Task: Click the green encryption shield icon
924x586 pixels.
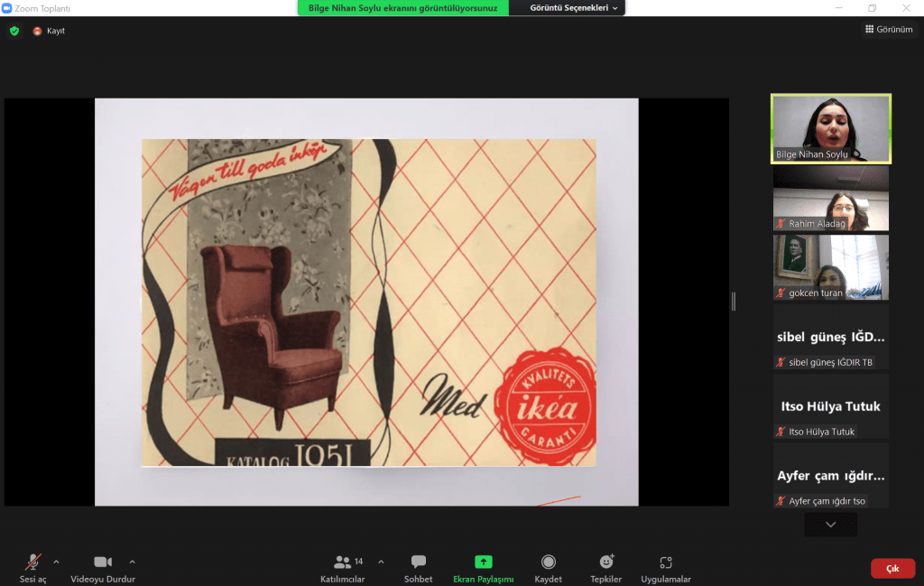Action: [14, 31]
